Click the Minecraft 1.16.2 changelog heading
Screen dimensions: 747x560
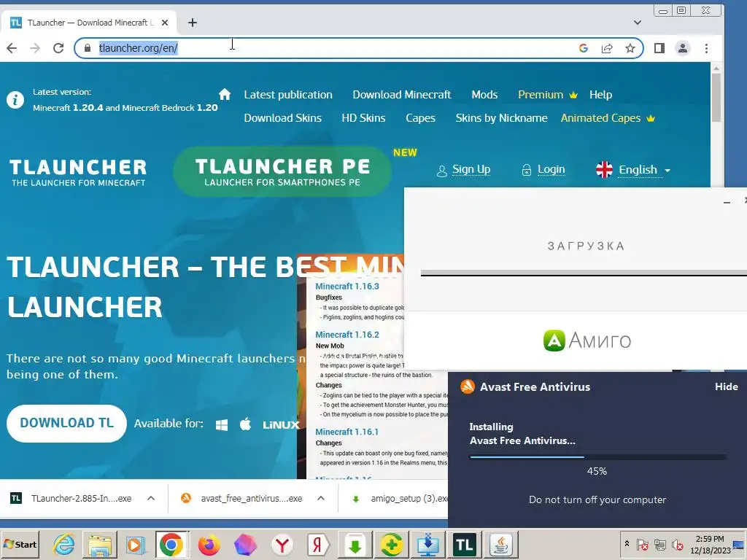coord(347,335)
